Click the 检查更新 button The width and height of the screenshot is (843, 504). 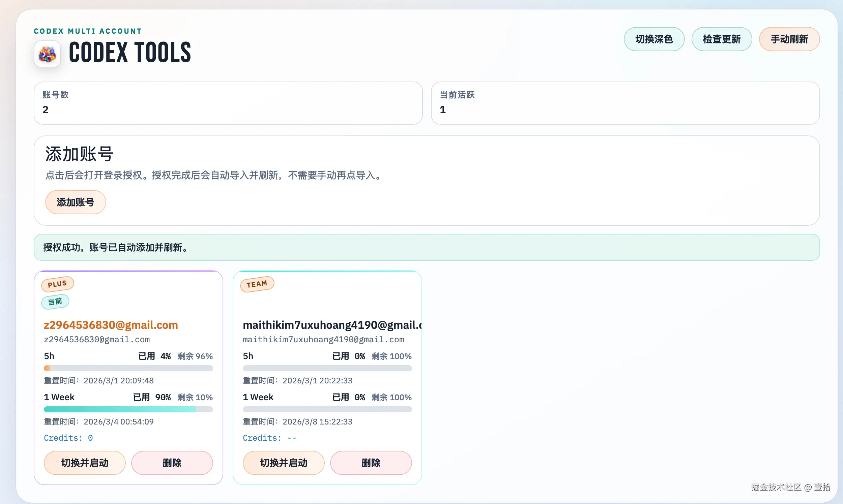coord(721,39)
